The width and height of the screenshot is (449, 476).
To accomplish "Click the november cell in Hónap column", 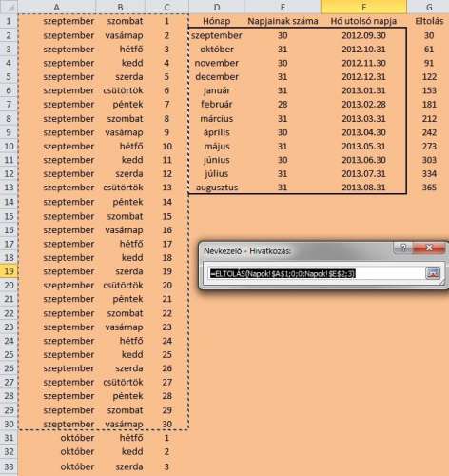I will pyautogui.click(x=217, y=63).
